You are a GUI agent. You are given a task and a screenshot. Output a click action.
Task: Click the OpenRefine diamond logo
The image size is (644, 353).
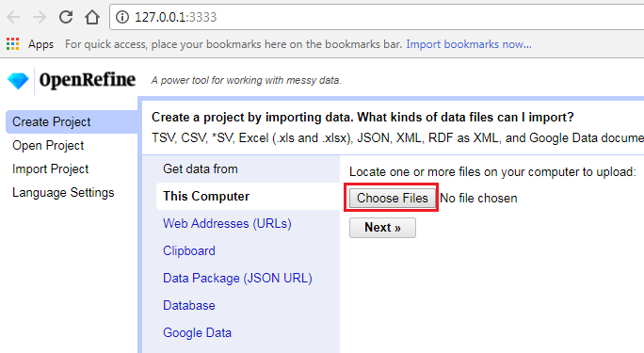(x=18, y=80)
